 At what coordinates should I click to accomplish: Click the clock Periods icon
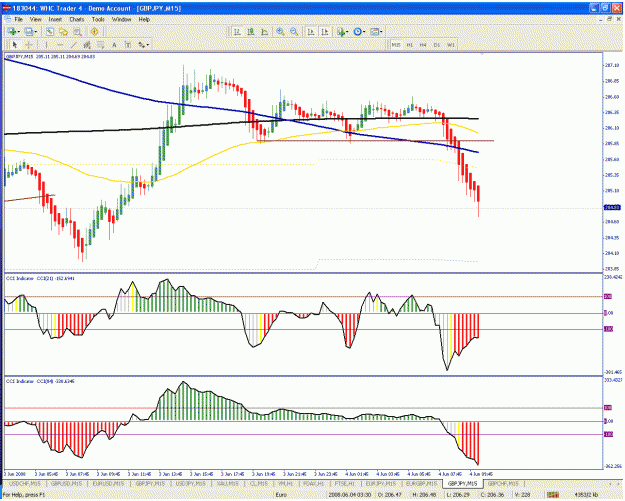pyautogui.click(x=358, y=31)
